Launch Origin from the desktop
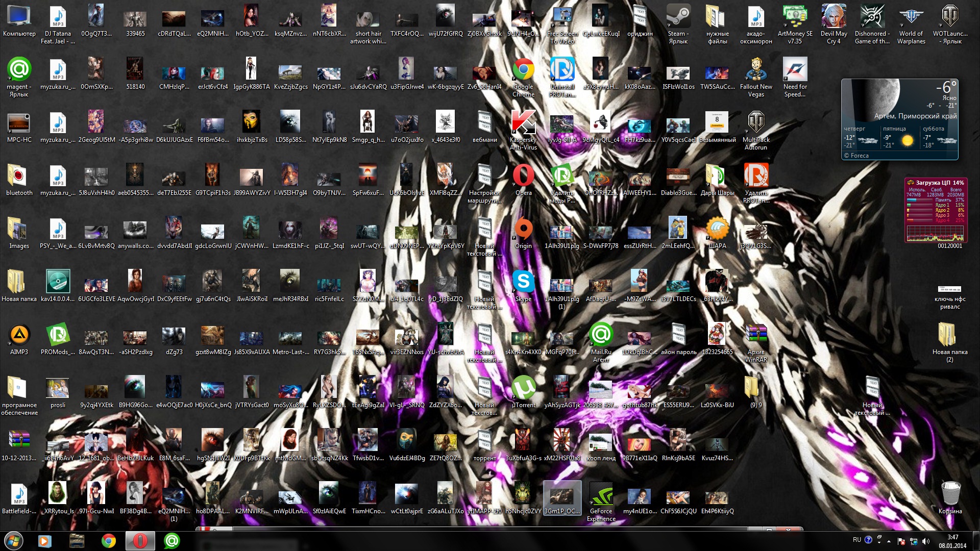980x551 pixels. point(523,233)
